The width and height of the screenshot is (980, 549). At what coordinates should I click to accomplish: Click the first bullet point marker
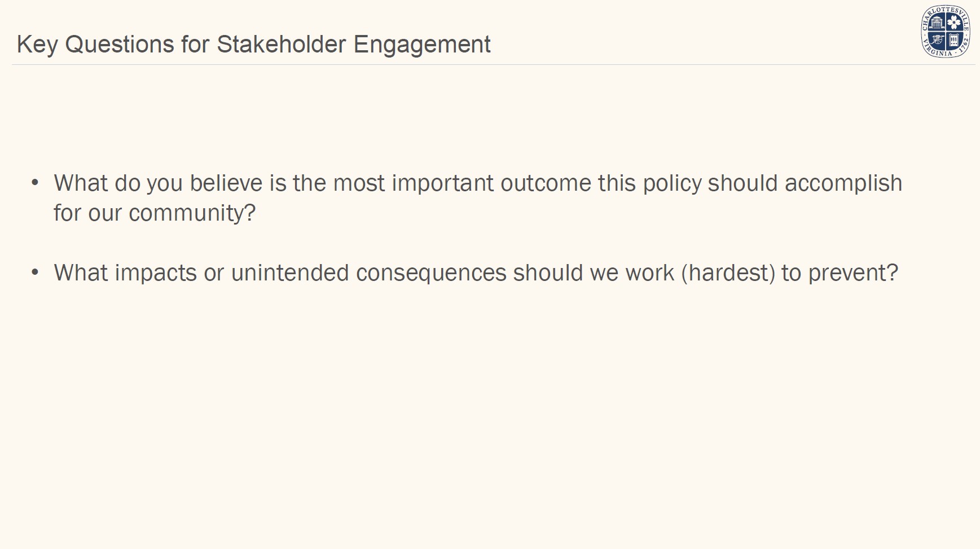[35, 183]
